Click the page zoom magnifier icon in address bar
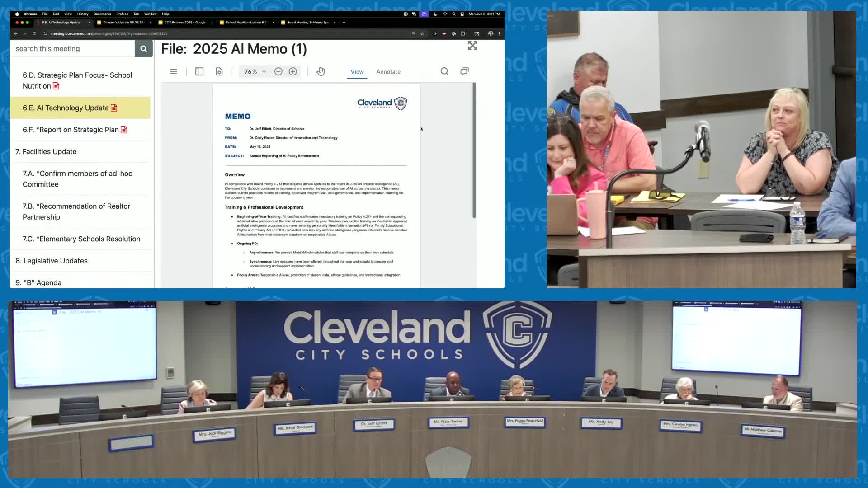This screenshot has width=868, height=488. pos(414,33)
